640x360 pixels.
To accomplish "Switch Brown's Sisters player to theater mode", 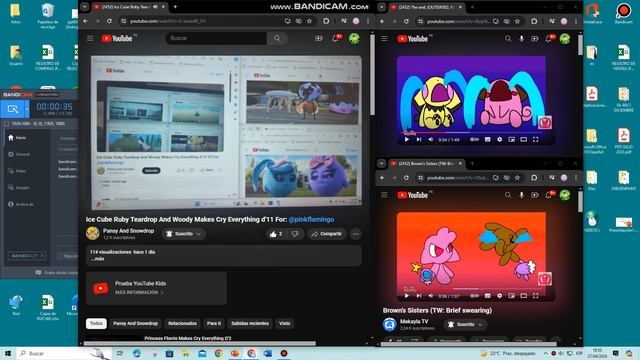I will 523,296.
